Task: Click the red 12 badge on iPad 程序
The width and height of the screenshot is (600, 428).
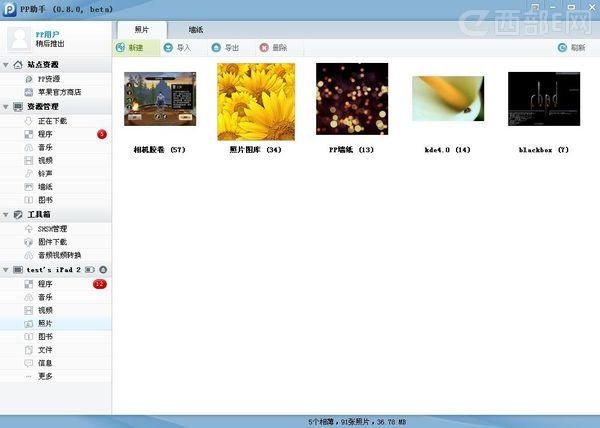Action: (x=100, y=284)
